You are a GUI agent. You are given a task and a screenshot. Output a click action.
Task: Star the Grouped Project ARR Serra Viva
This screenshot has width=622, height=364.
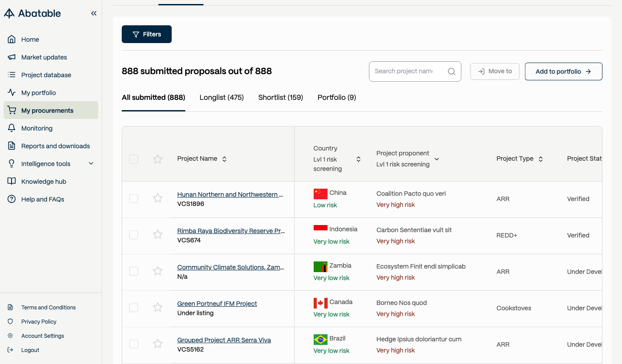158,344
